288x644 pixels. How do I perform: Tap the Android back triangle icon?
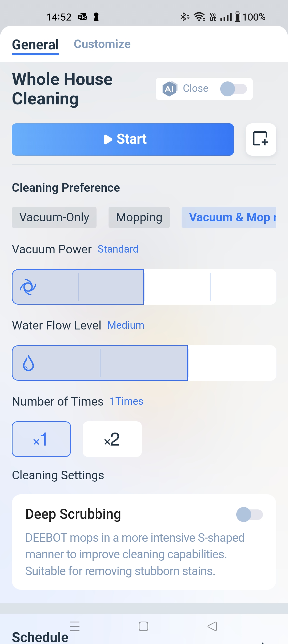point(212,626)
